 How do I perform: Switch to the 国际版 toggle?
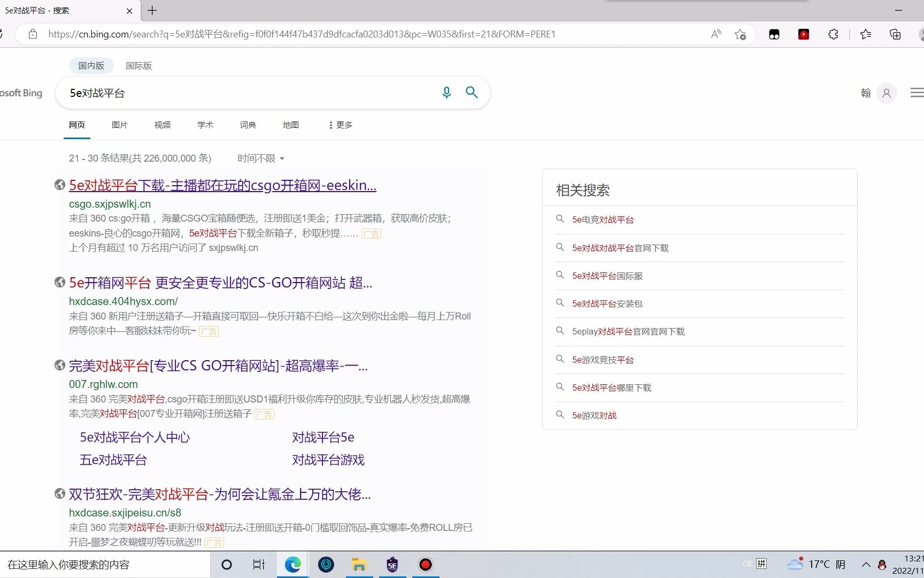(x=139, y=65)
